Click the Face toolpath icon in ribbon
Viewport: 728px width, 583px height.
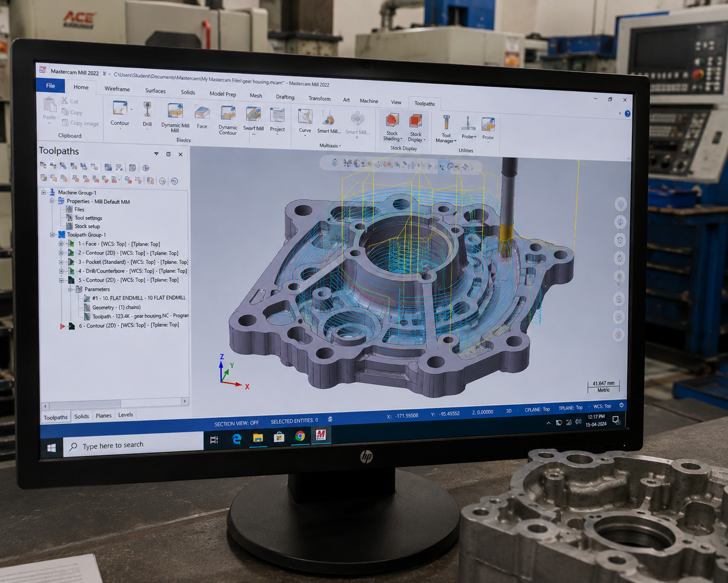tap(202, 113)
